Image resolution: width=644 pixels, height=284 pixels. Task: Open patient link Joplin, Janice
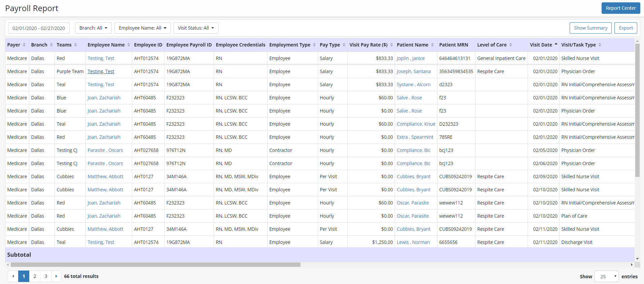tap(410, 58)
